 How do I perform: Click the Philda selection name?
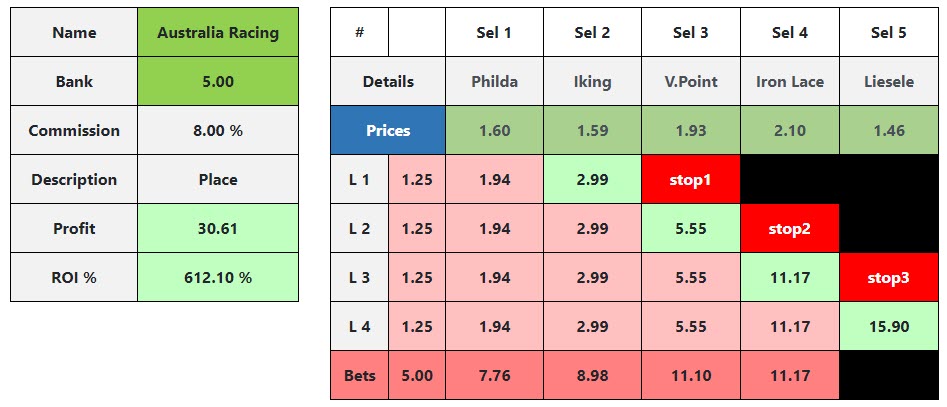pyautogui.click(x=494, y=82)
